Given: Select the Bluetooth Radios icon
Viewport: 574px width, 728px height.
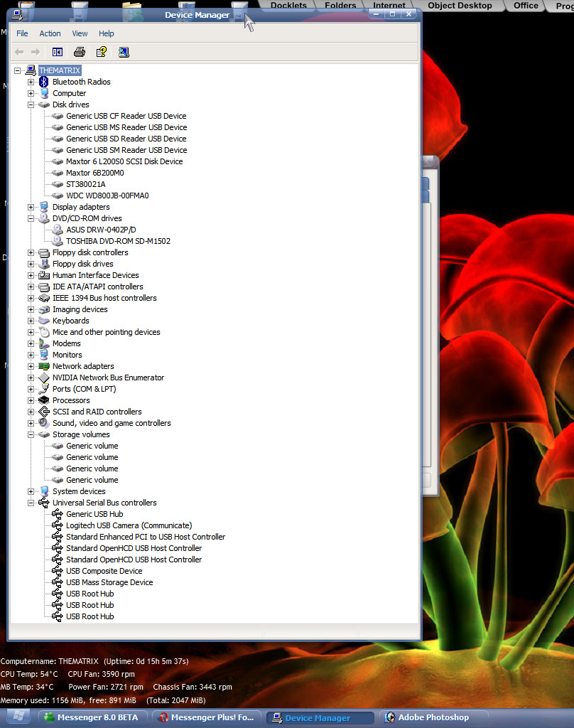Looking at the screenshot, I should tap(44, 82).
